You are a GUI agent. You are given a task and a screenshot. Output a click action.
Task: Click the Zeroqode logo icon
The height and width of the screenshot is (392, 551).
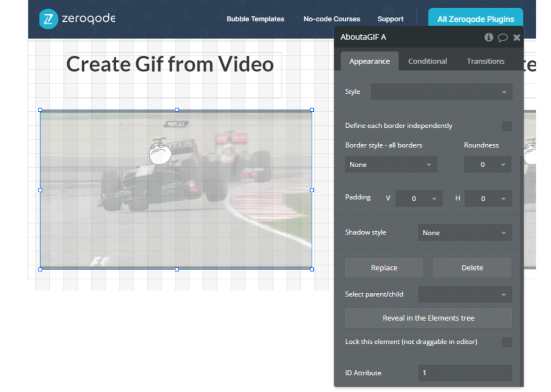(x=48, y=19)
